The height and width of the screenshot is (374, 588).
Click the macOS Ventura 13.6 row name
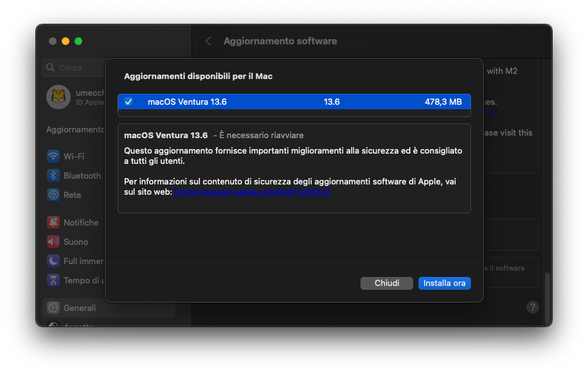187,102
